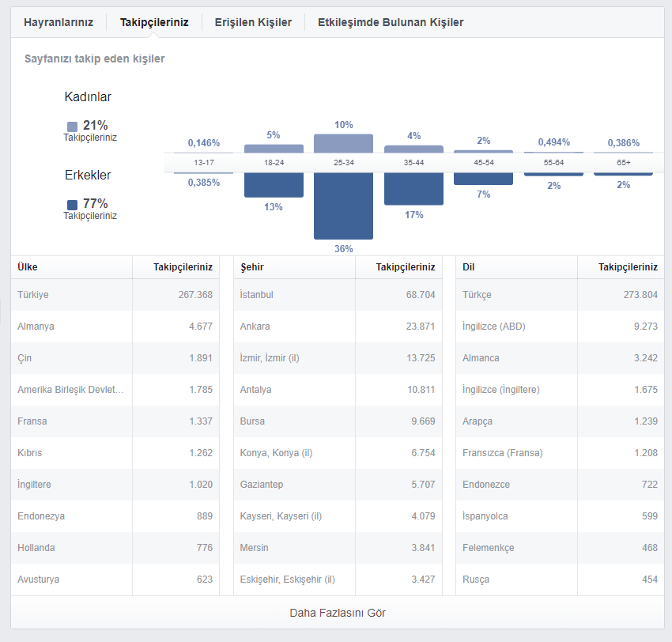Click the Daha Fazlasını Gör button

(x=338, y=613)
